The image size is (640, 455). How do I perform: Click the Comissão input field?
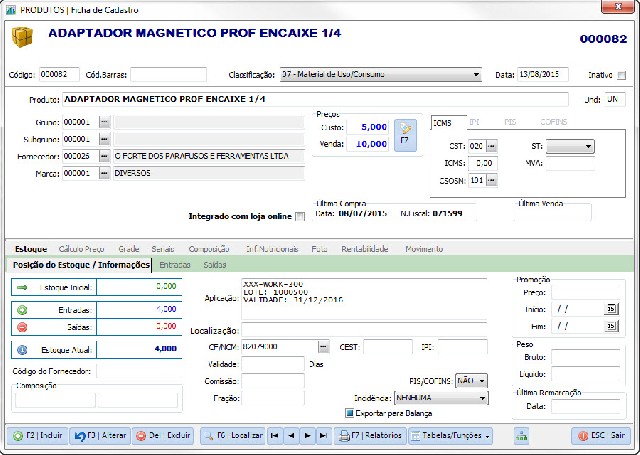tap(273, 381)
